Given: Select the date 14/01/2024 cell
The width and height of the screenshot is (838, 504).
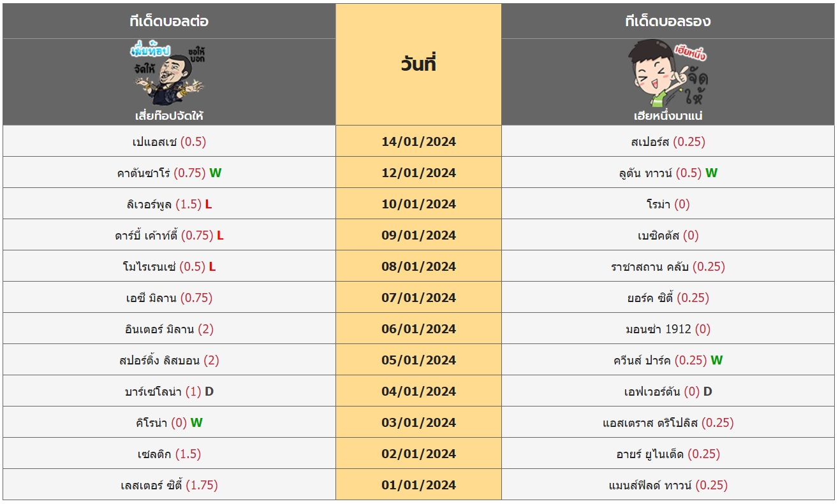Looking at the screenshot, I should click(418, 141).
